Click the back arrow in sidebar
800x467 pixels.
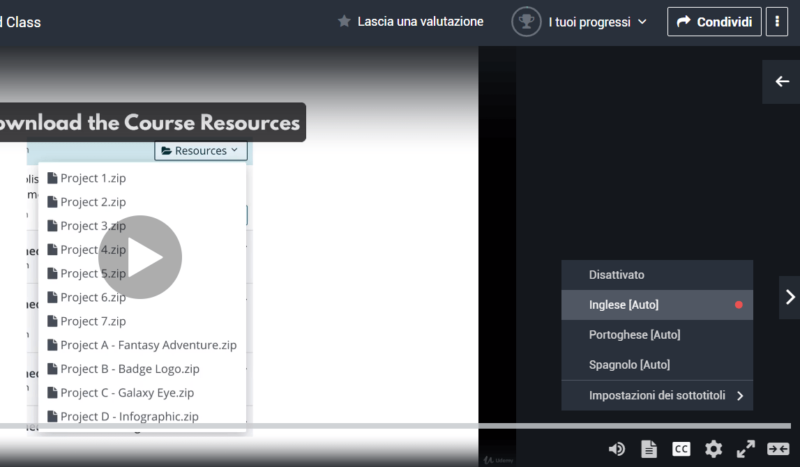tap(782, 82)
